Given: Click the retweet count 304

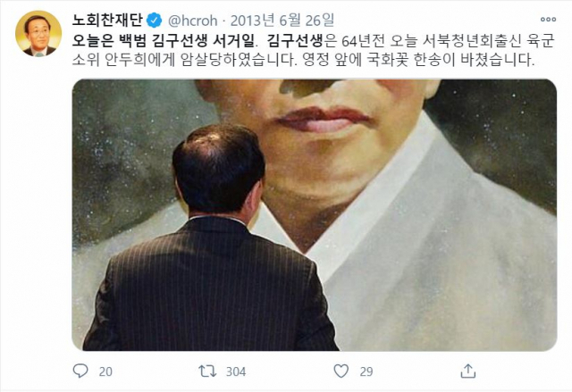Looking at the screenshot, I should [x=236, y=371].
